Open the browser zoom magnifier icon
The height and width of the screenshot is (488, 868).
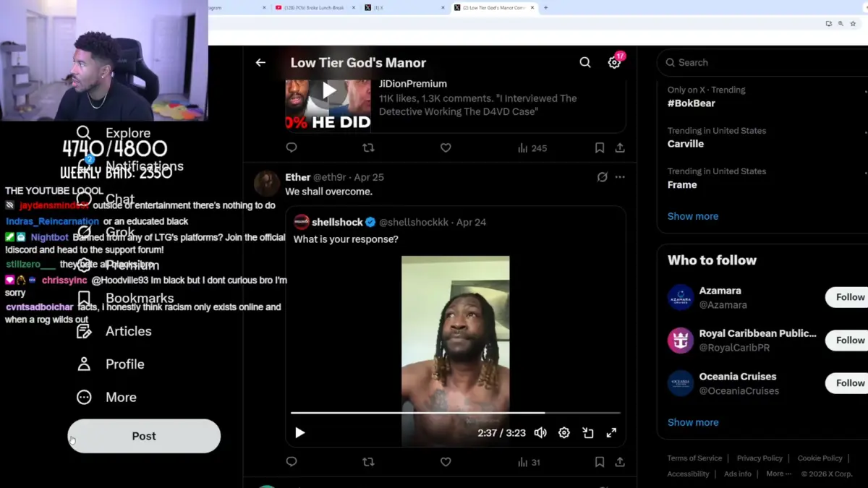[x=841, y=24]
